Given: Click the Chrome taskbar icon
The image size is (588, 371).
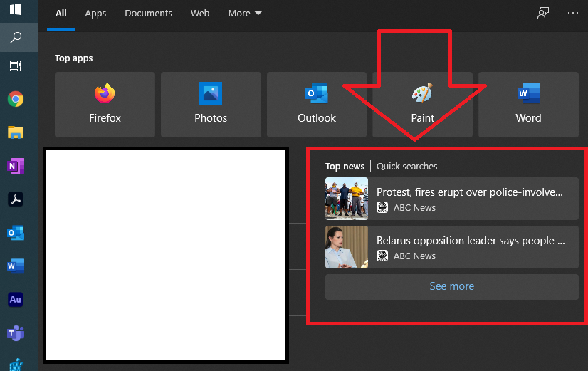Looking at the screenshot, I should coord(16,99).
